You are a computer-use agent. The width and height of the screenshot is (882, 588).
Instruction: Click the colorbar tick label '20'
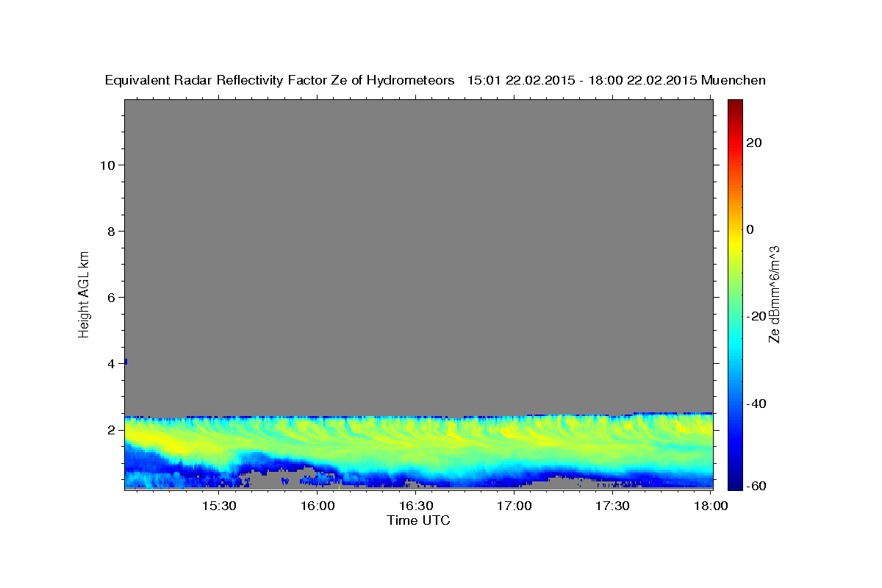click(x=755, y=143)
